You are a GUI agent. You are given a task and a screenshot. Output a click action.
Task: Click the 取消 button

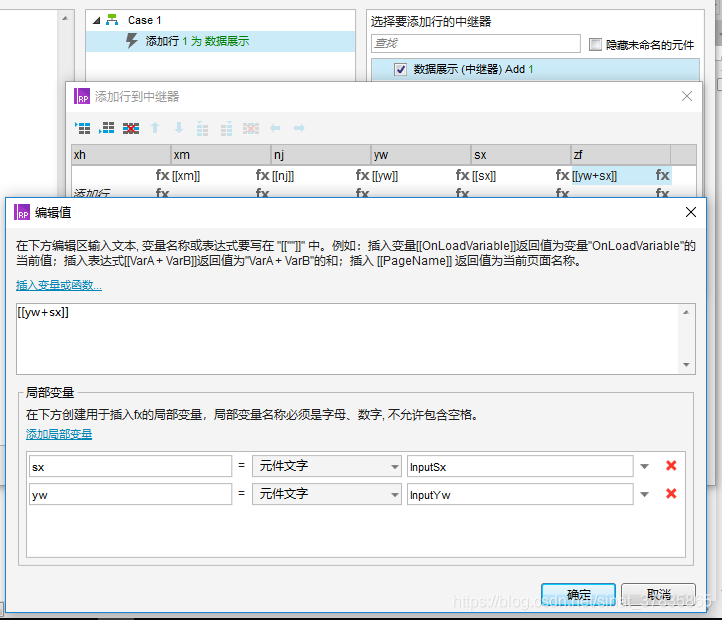coord(658,594)
